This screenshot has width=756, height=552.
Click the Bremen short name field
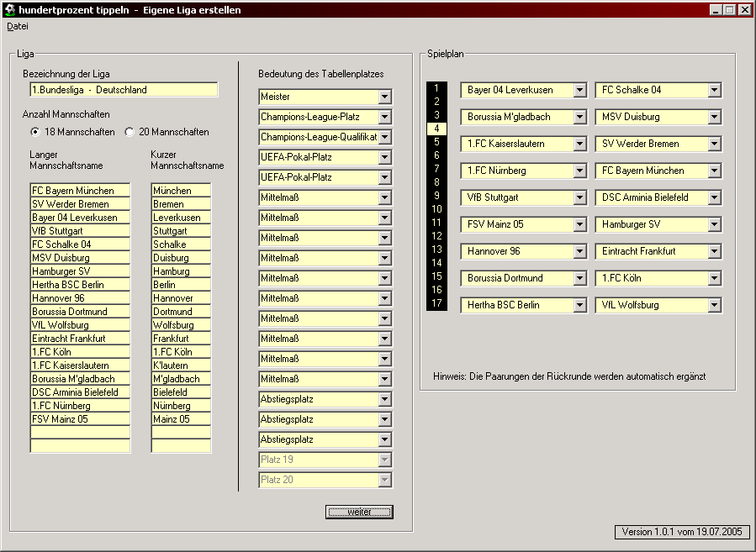(x=181, y=204)
